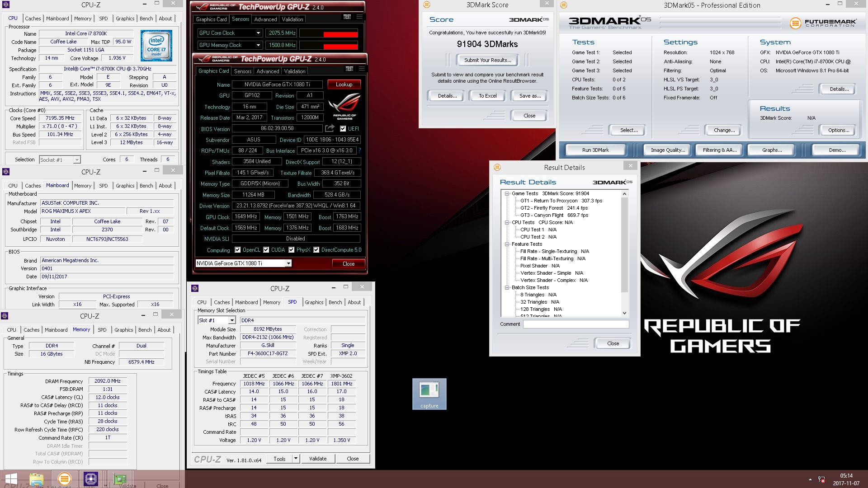Viewport: 868px width, 488px height.
Task: Toggle the PhysX checkbox
Action: [292, 249]
